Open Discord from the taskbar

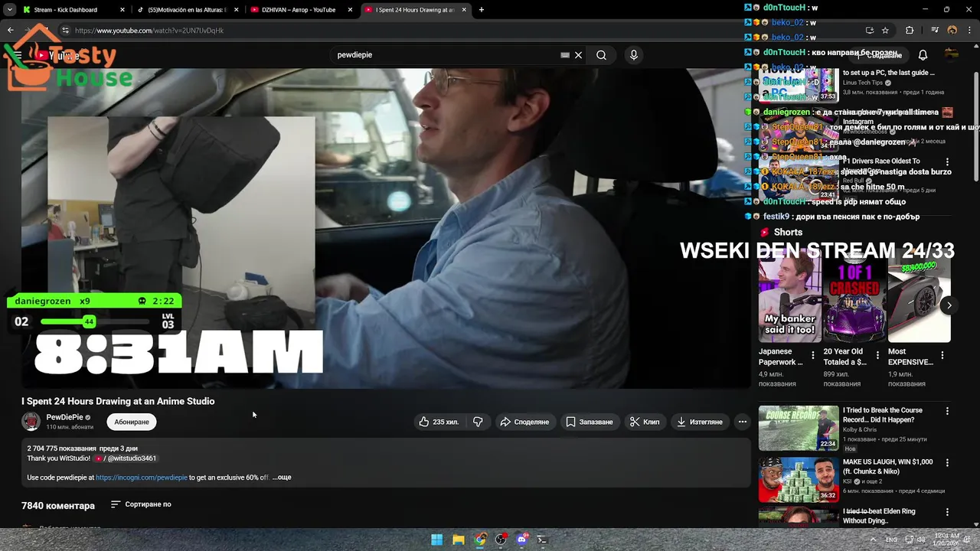click(x=522, y=540)
